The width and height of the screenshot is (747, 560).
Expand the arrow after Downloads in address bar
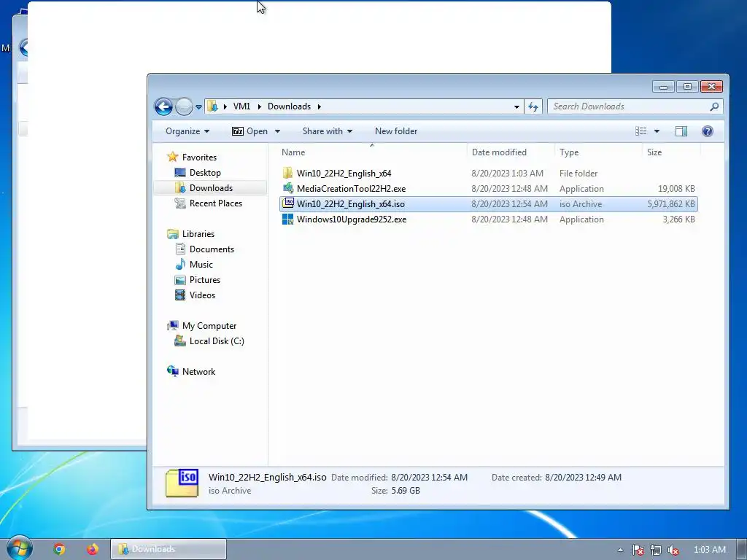(320, 106)
